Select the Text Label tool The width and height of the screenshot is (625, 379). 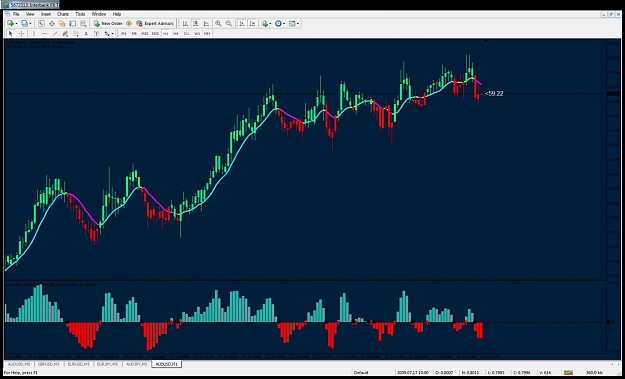coord(96,33)
